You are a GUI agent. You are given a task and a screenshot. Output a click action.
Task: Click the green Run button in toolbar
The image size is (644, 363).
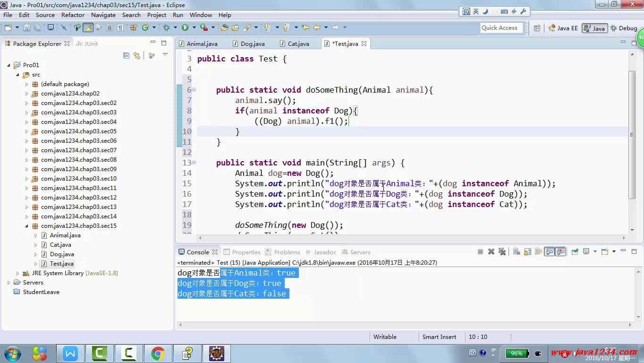click(185, 27)
